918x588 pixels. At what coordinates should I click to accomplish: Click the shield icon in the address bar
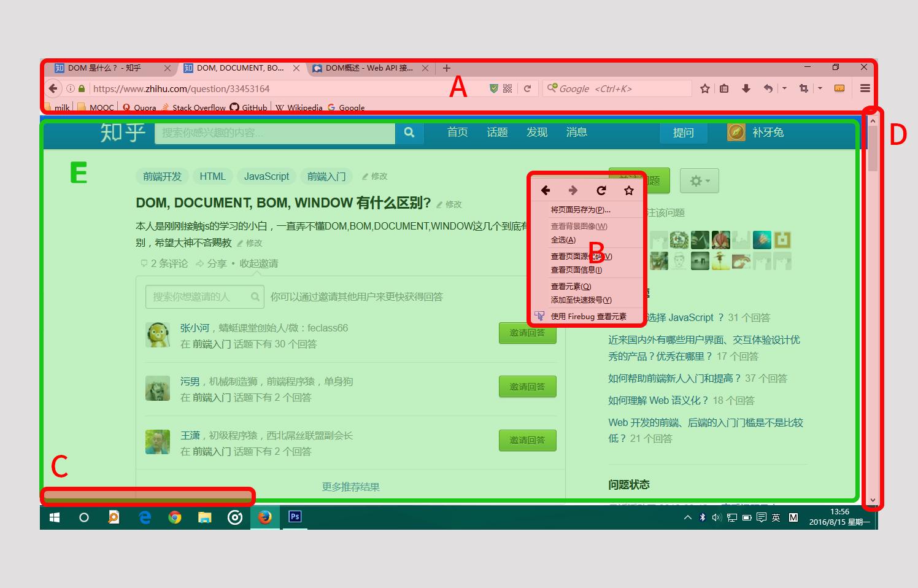click(x=493, y=88)
